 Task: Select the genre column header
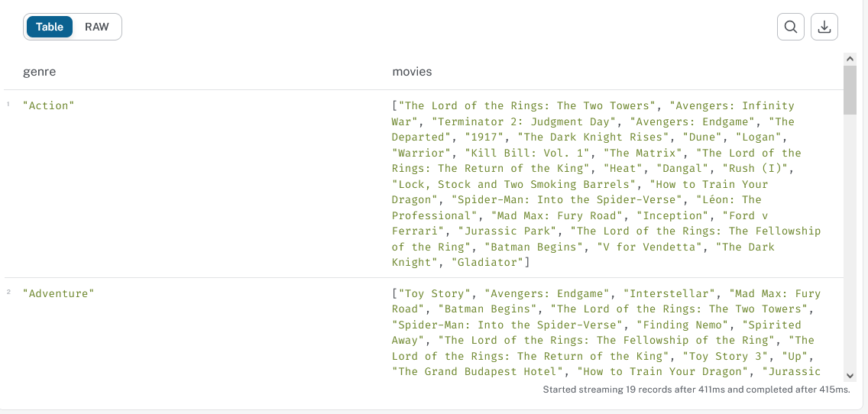tap(39, 72)
